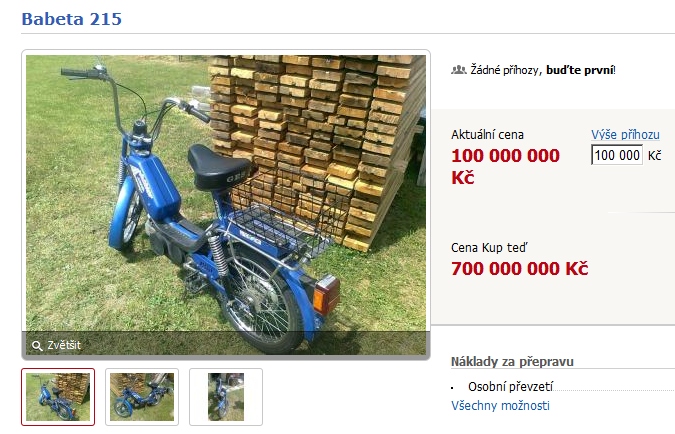Click the Zvětšit enlarge label

coord(64,345)
